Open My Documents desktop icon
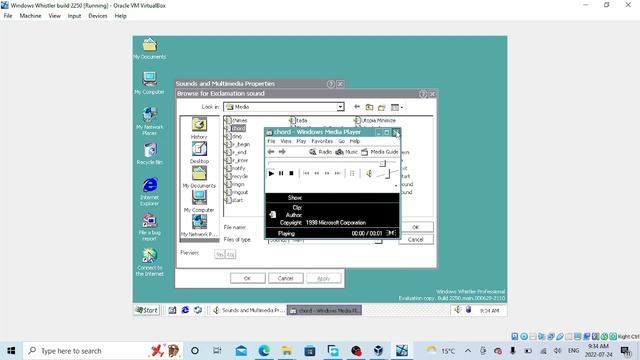The image size is (640, 360). click(149, 49)
